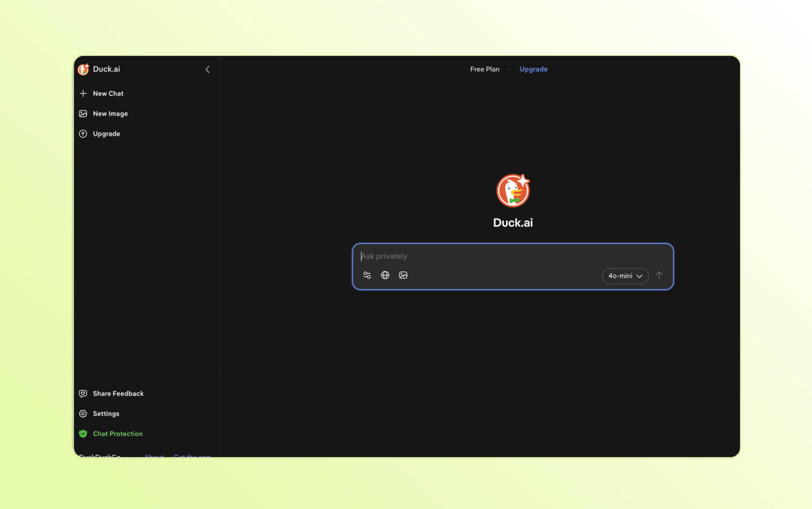This screenshot has width=812, height=509.
Task: Click the Duck.ai heading text
Action: click(513, 222)
